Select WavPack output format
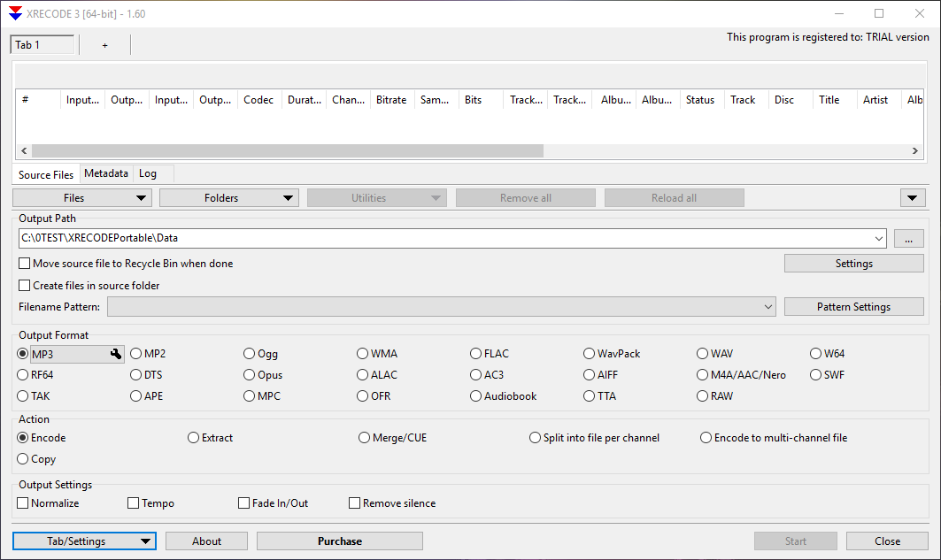This screenshot has width=941, height=560. click(589, 354)
